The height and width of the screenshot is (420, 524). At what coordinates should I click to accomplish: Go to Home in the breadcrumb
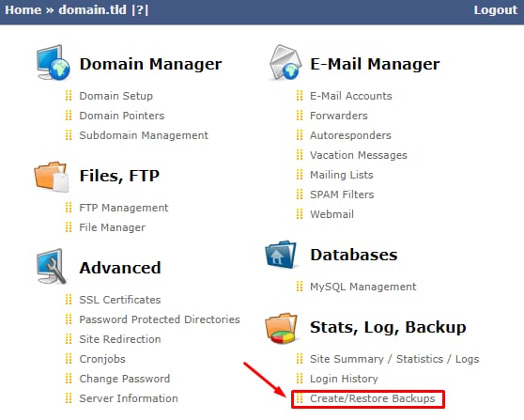(23, 9)
